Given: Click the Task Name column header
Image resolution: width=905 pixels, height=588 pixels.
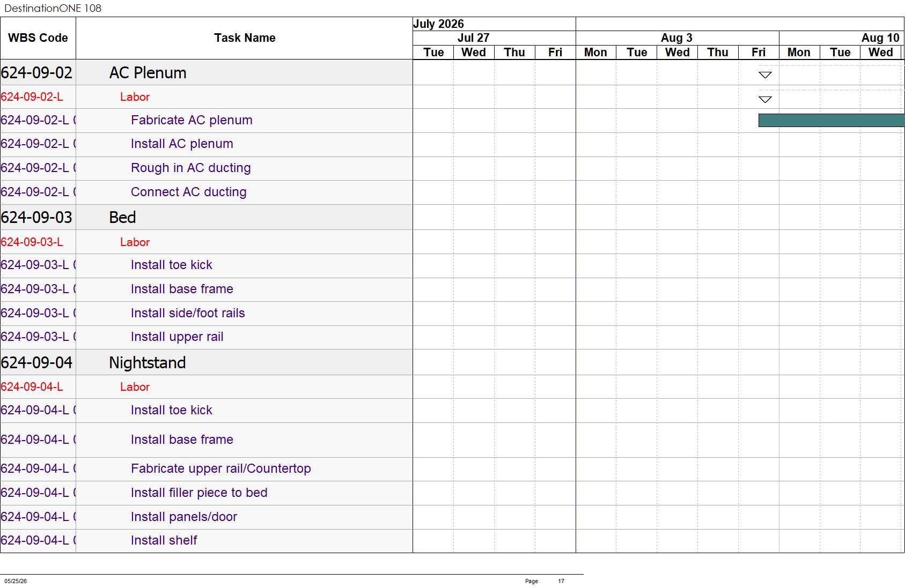Looking at the screenshot, I should click(245, 38).
